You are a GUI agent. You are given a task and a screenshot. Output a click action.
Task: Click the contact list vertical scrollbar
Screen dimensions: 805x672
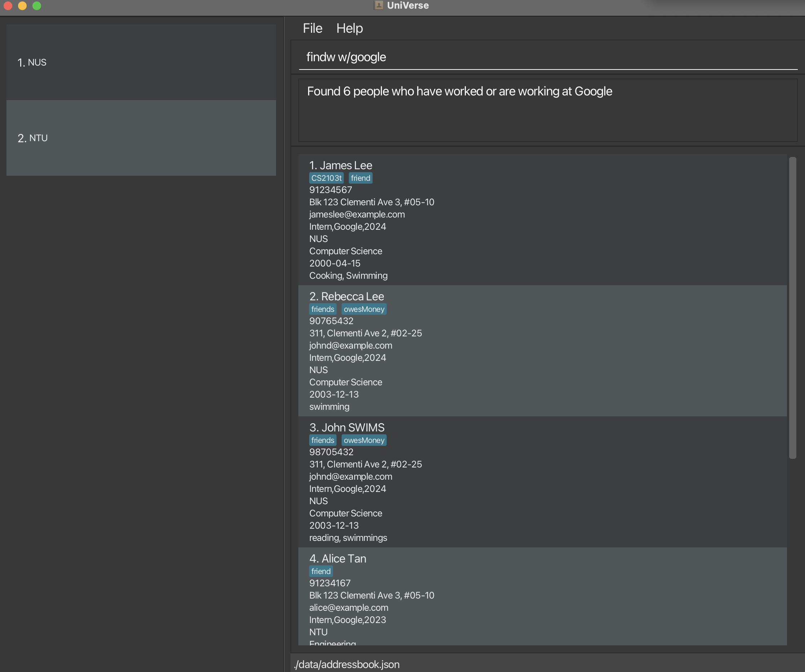tap(792, 306)
